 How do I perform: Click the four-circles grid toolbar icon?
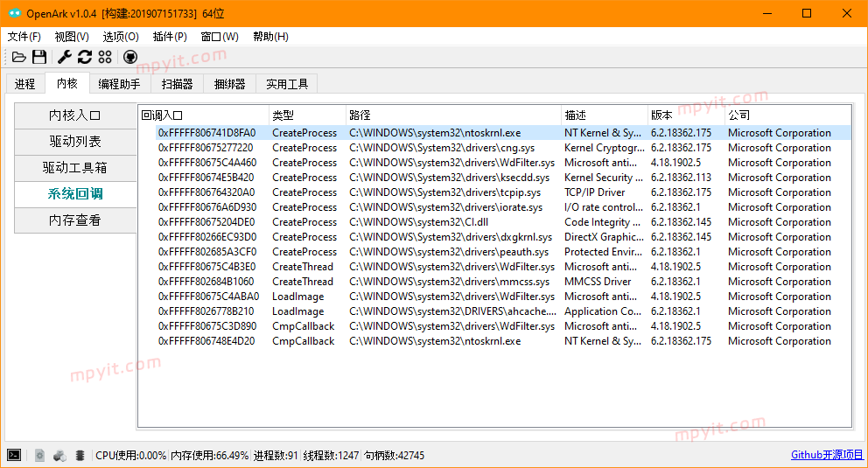click(x=105, y=57)
